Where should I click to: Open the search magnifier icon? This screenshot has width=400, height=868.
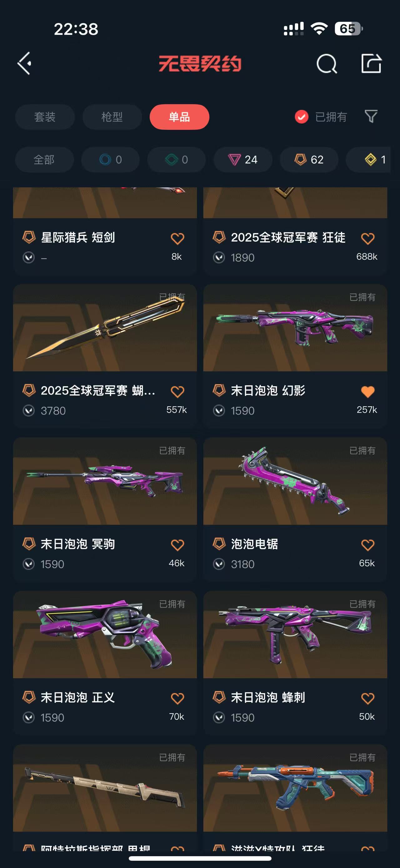[327, 64]
